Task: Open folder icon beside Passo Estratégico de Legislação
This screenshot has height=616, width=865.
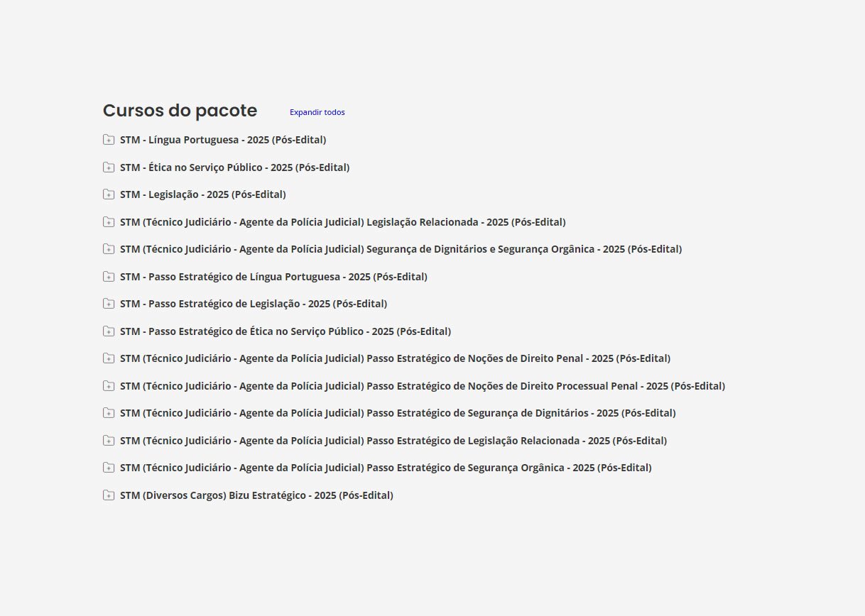Action: 109,304
